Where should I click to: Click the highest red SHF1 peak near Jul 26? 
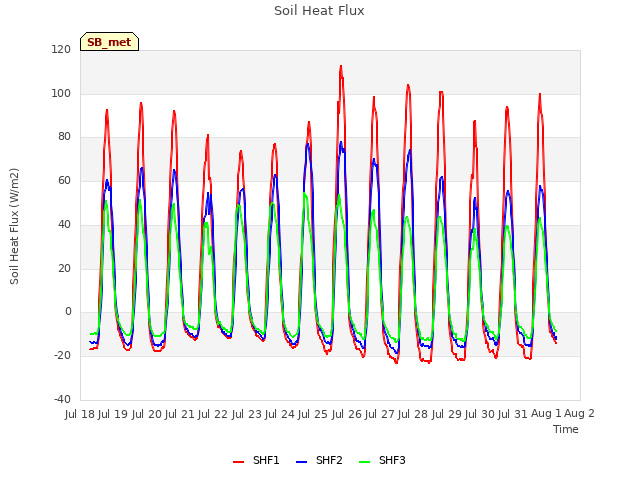[341, 66]
